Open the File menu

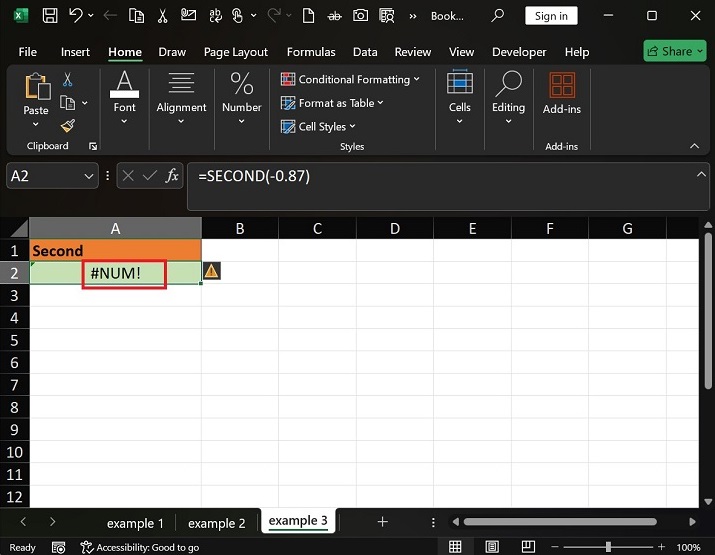(28, 52)
